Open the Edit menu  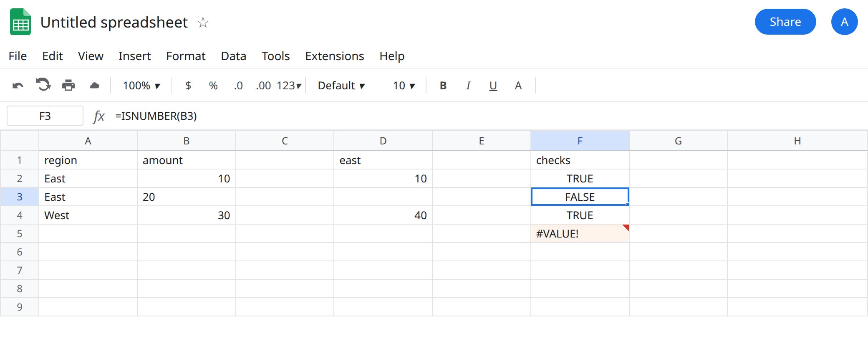52,56
